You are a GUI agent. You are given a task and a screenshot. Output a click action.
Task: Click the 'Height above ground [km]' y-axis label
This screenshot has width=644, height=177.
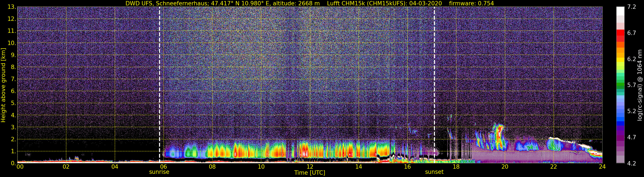pyautogui.click(x=3, y=85)
